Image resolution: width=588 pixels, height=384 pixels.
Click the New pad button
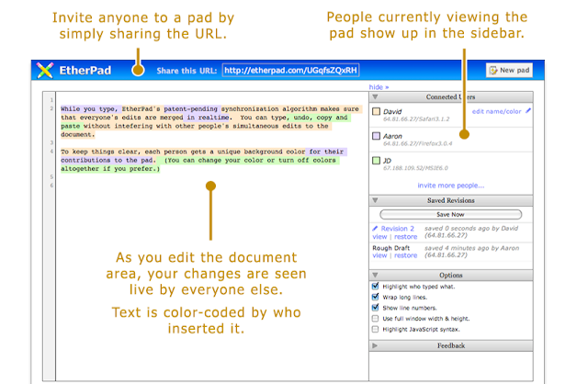click(509, 70)
